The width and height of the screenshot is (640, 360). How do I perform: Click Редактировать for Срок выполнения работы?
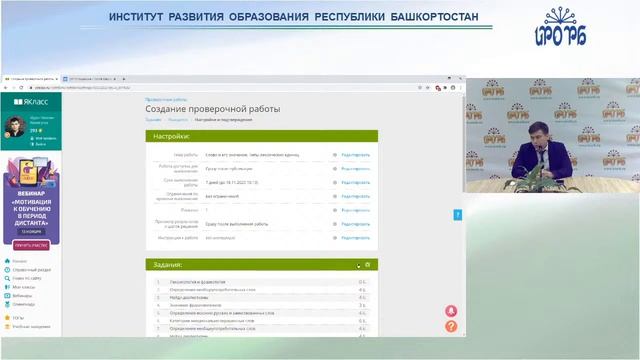(356, 182)
